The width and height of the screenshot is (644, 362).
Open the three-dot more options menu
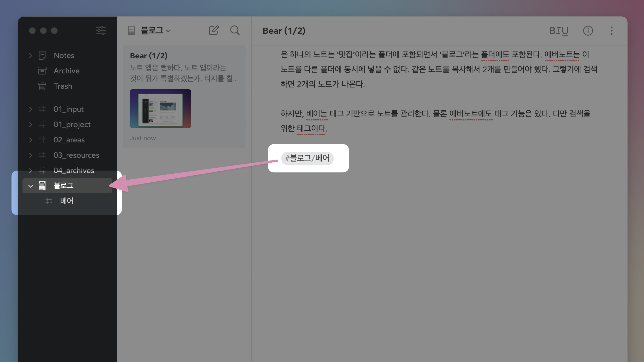point(611,31)
